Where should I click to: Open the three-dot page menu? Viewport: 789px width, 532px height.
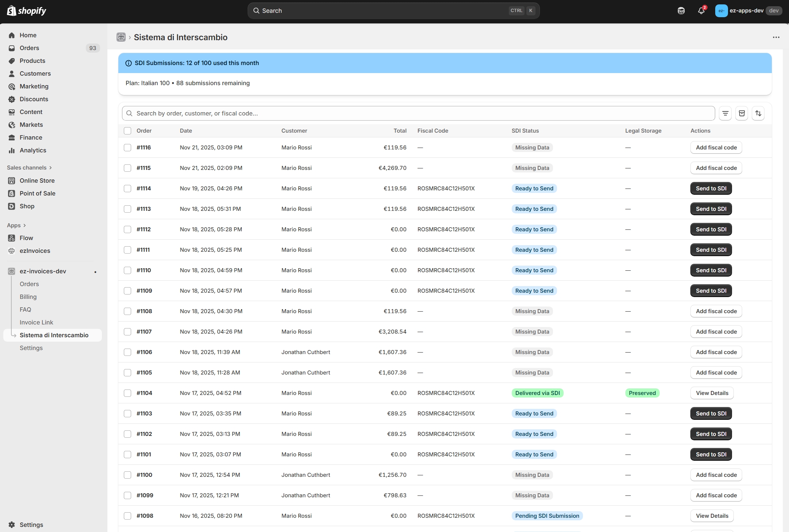(776, 37)
